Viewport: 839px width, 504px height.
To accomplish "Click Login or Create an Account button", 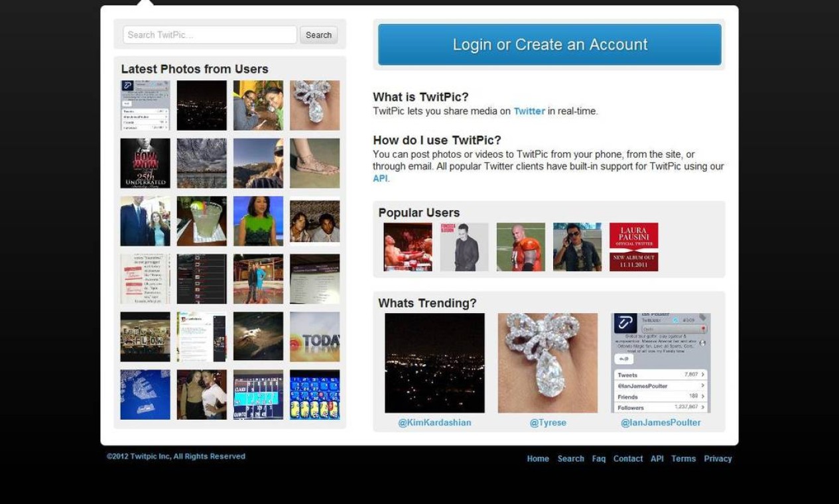I will [x=549, y=44].
